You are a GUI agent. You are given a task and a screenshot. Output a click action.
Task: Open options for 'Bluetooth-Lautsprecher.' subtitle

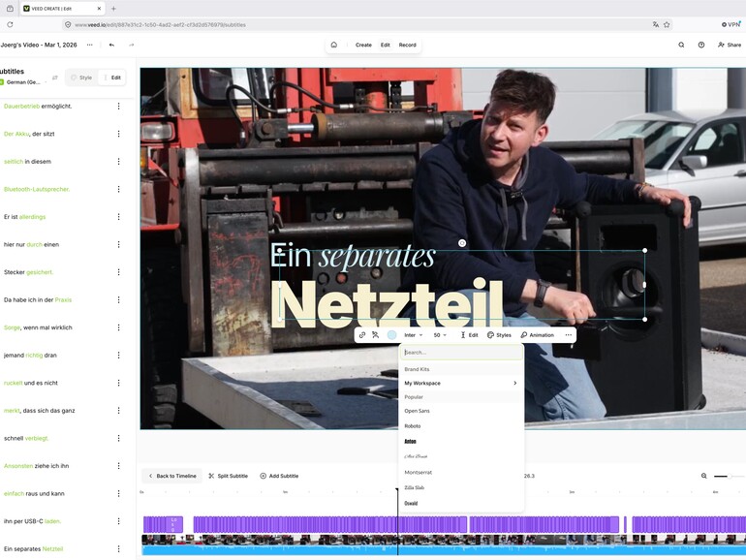pyautogui.click(x=118, y=189)
